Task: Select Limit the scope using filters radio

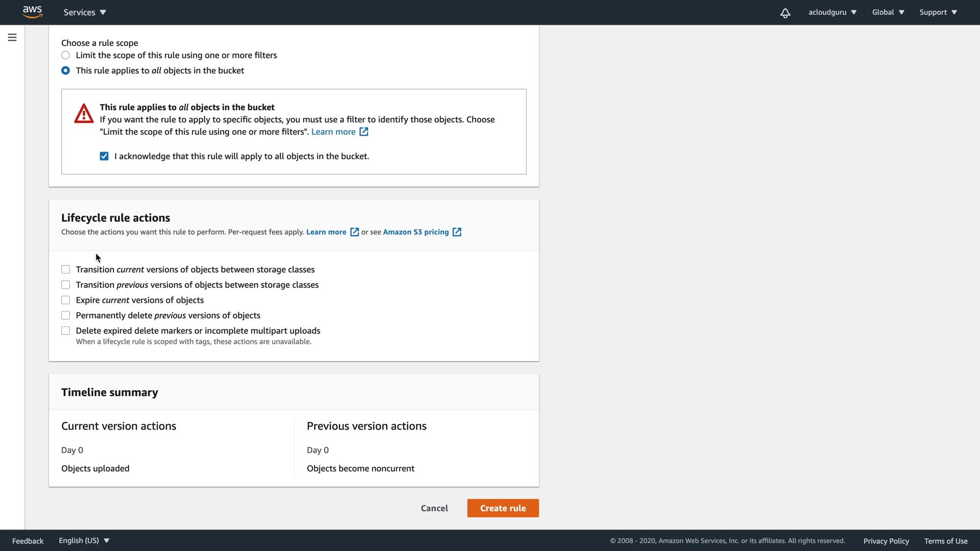Action: [66, 55]
